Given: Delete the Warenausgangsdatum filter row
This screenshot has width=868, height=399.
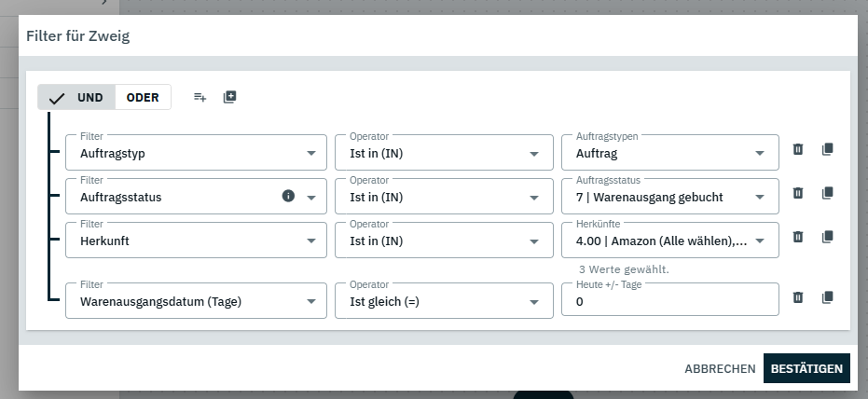Looking at the screenshot, I should tap(798, 297).
